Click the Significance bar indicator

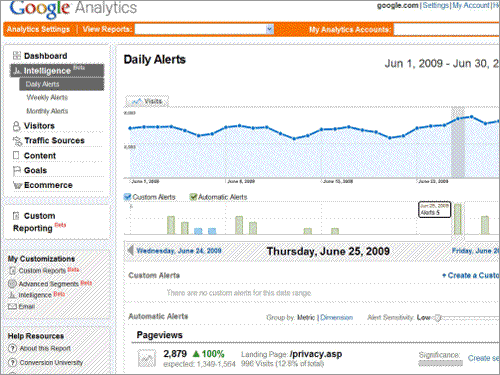440,363
